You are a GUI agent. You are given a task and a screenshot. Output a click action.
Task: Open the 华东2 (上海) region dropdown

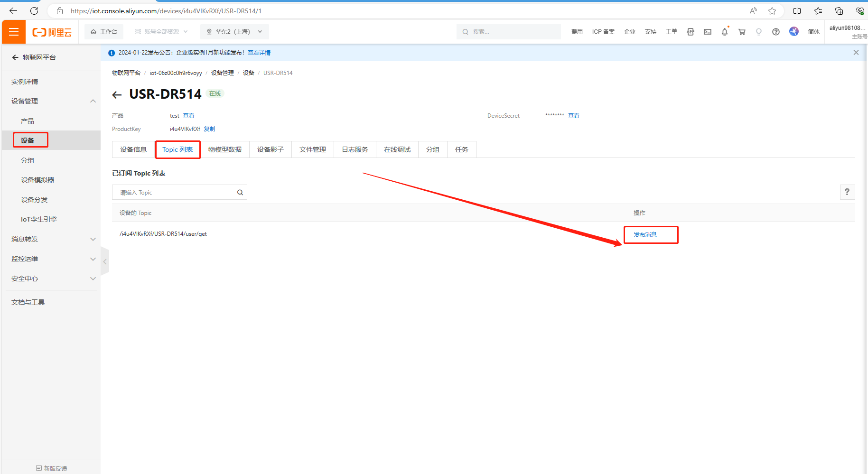pyautogui.click(x=234, y=32)
